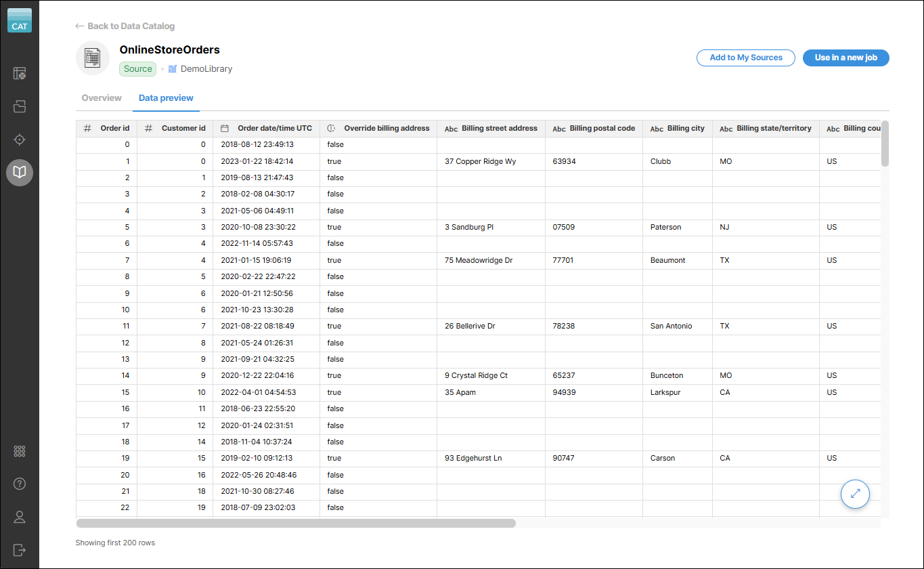Click the Abc icon on Billing city column
This screenshot has height=569, width=924.
tap(657, 128)
